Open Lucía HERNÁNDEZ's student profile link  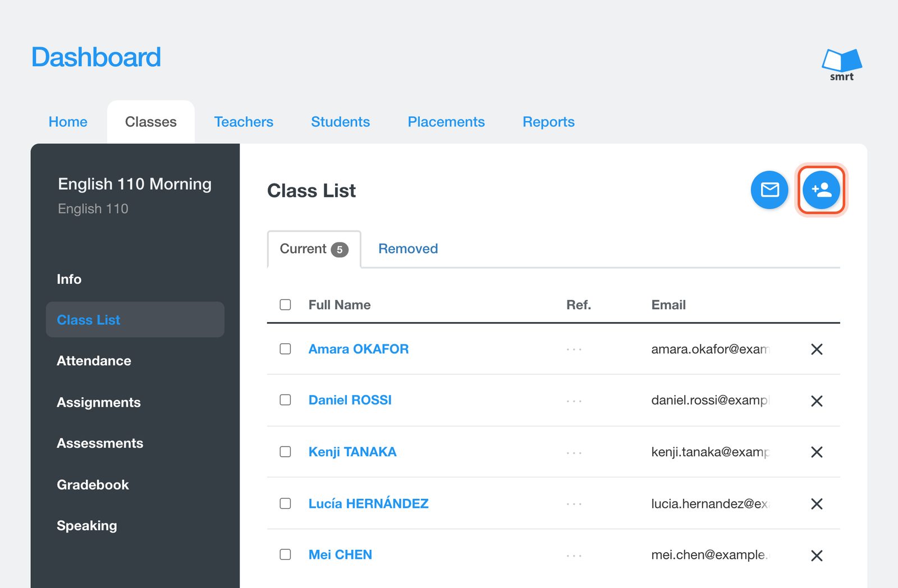coord(369,503)
